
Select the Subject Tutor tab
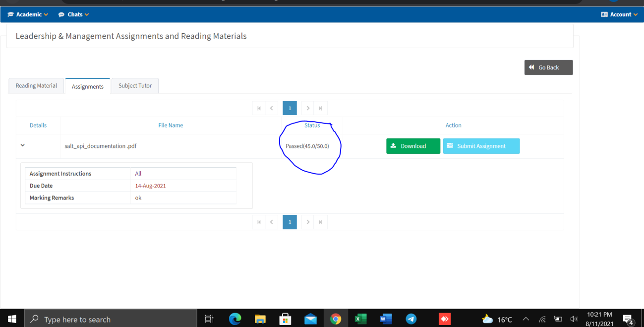[x=135, y=86]
